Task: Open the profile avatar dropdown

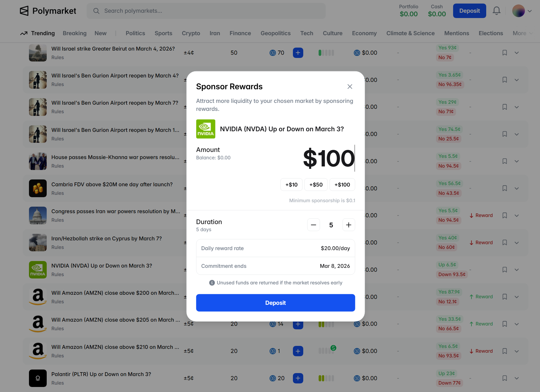Action: pyautogui.click(x=522, y=11)
